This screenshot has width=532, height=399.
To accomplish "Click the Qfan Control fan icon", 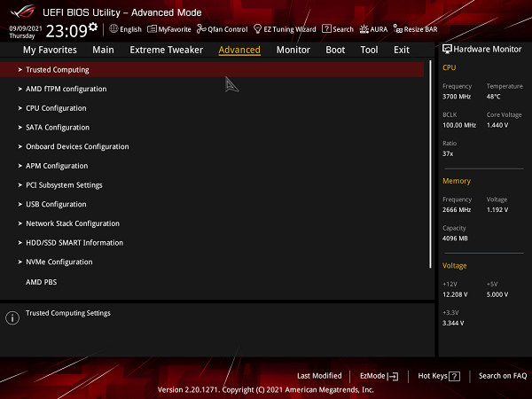I will [201, 29].
